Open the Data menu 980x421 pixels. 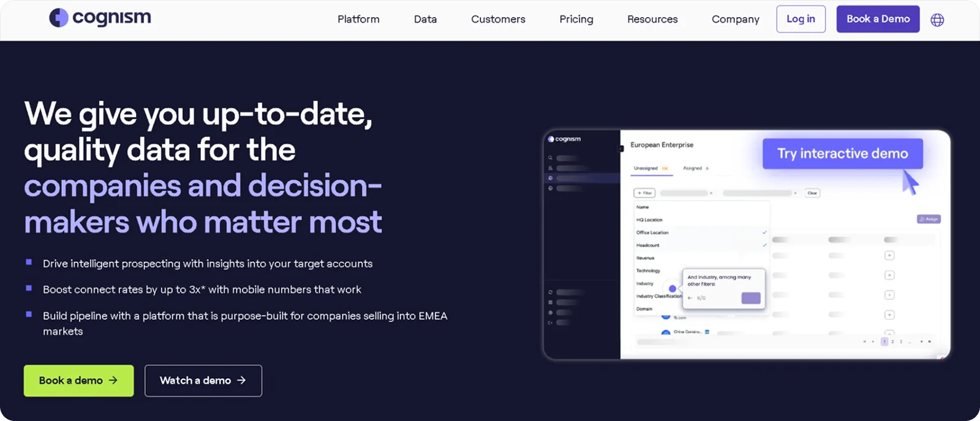pos(425,19)
